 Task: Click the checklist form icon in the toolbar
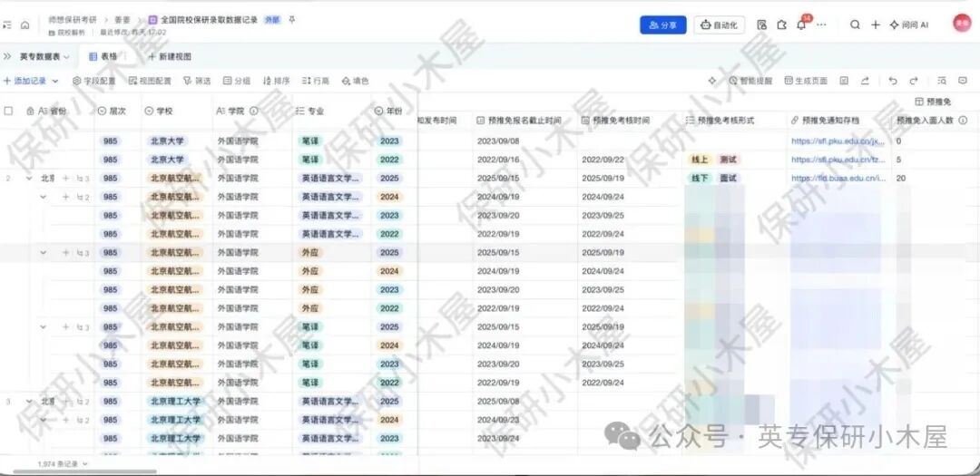(x=844, y=81)
